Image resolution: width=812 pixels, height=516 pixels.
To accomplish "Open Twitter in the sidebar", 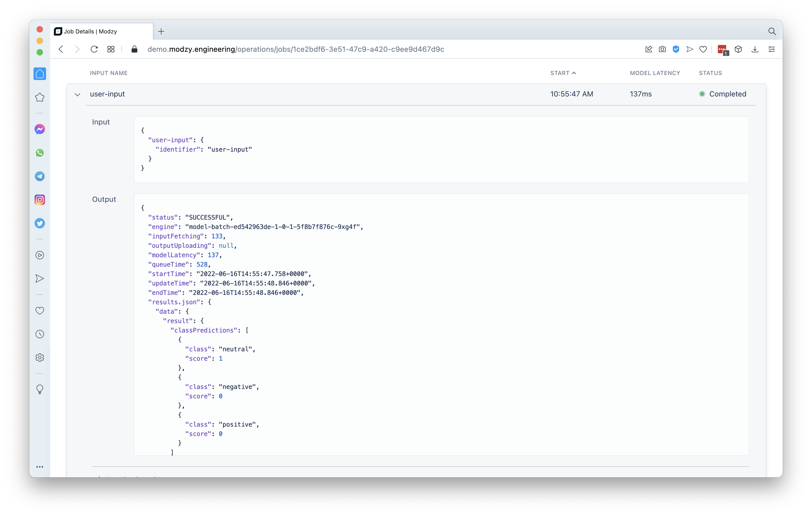I will [x=40, y=223].
